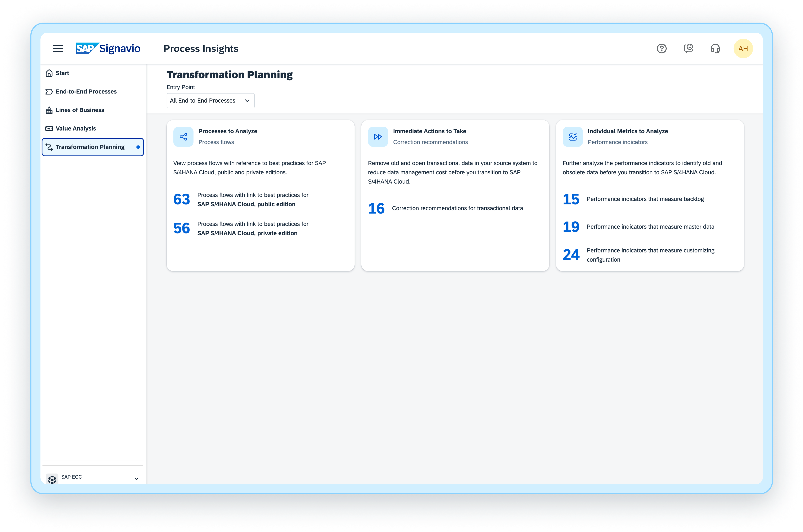The image size is (803, 532).
Task: Click the Processes to Analyze flow icon
Action: coord(183,136)
